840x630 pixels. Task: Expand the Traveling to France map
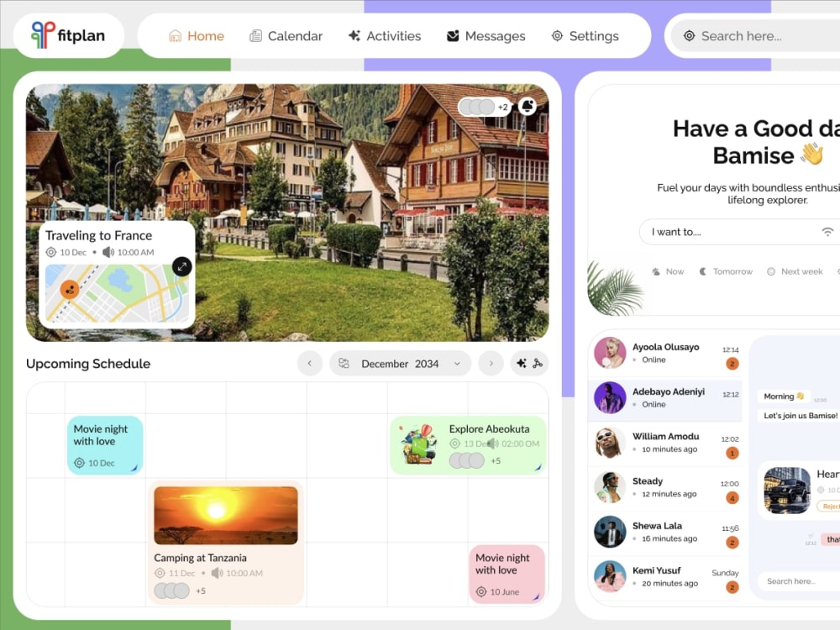coord(182,266)
